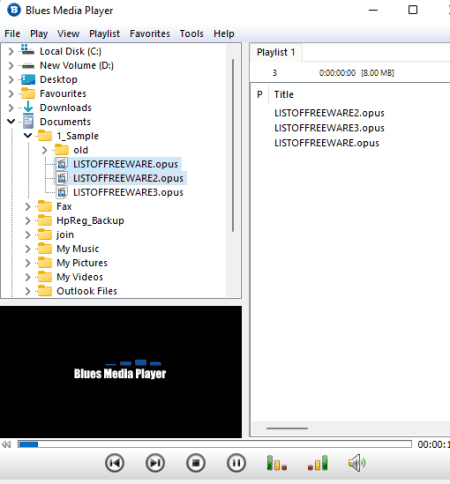
Task: Click the rewind arrows beside seek bar
Action: (6, 444)
